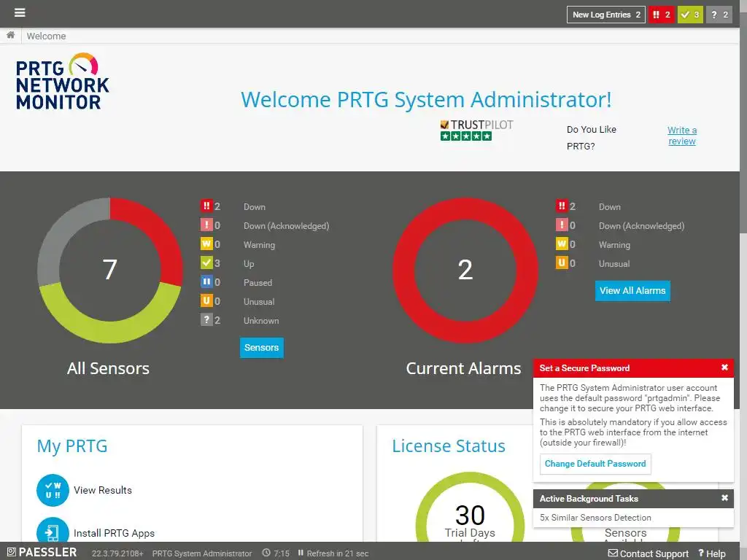Open the hamburger main menu
This screenshot has width=747, height=560.
pyautogui.click(x=20, y=13)
